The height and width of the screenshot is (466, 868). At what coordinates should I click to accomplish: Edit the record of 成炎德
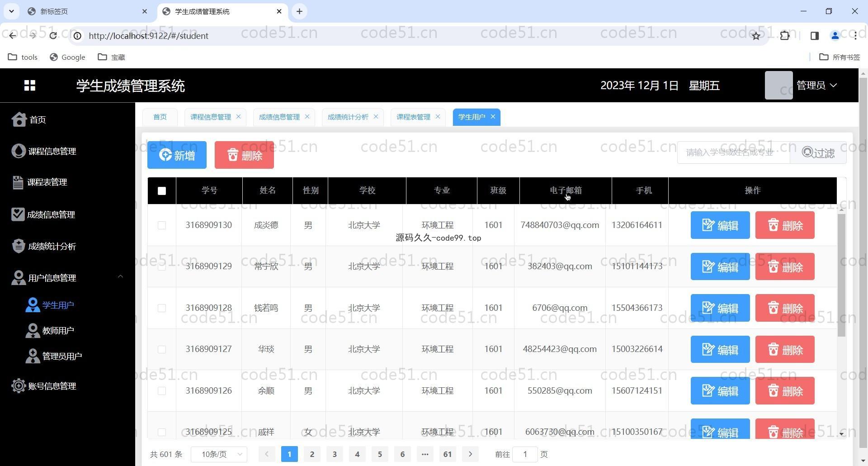click(x=720, y=225)
